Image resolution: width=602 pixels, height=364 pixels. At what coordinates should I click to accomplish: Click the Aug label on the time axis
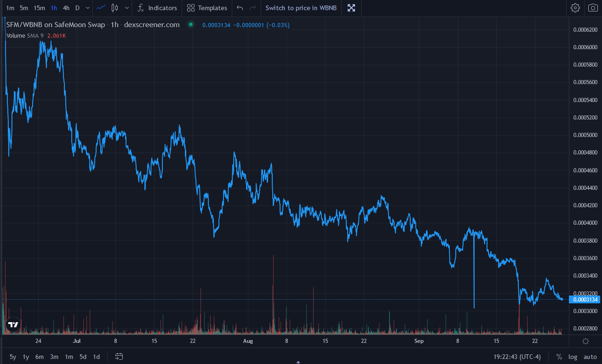click(248, 341)
